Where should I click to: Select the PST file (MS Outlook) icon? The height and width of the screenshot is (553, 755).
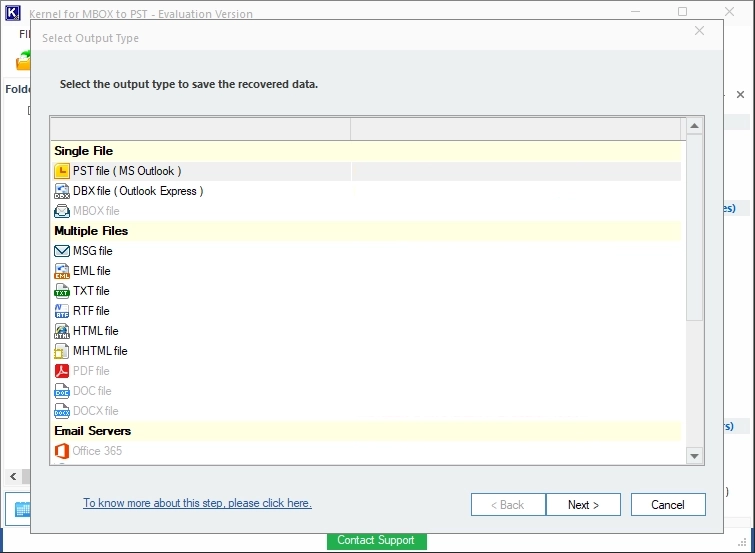point(62,171)
